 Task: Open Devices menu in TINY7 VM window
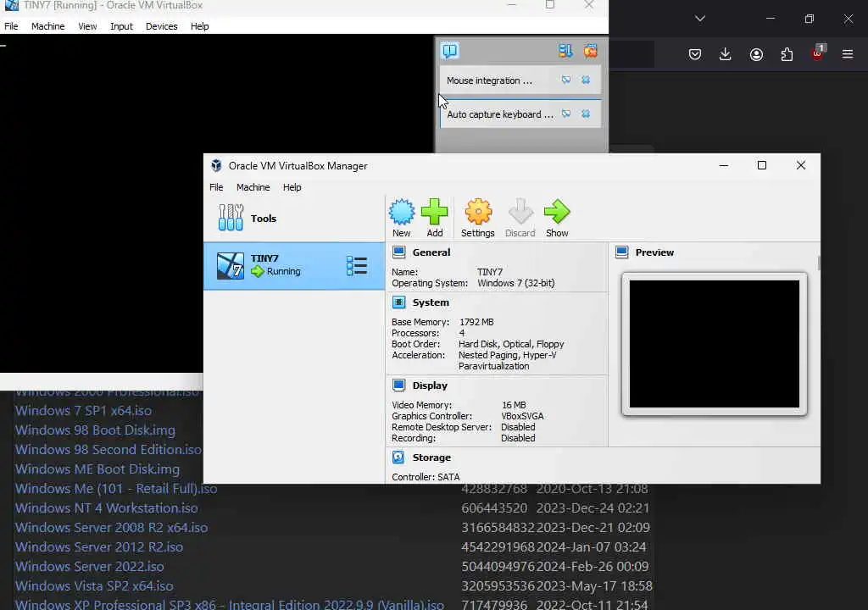pos(162,26)
